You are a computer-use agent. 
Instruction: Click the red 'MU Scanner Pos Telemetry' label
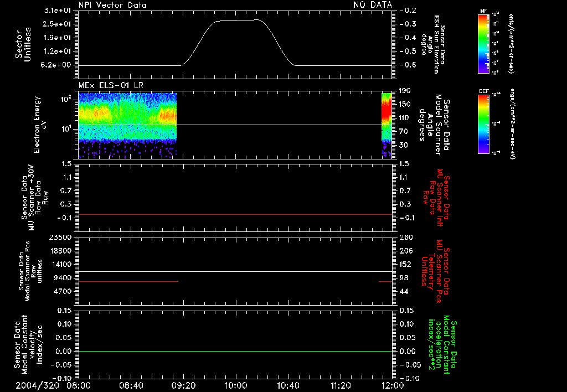click(x=435, y=271)
